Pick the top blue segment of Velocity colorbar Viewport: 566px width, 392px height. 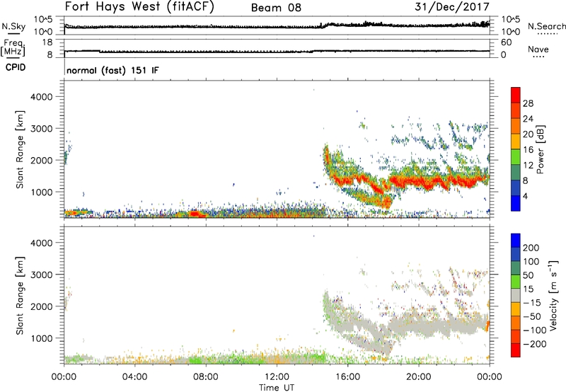[516, 241]
